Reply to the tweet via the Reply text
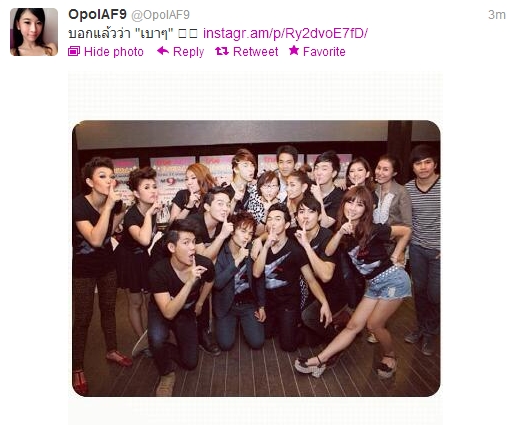The height and width of the screenshot is (425, 511). point(188,52)
